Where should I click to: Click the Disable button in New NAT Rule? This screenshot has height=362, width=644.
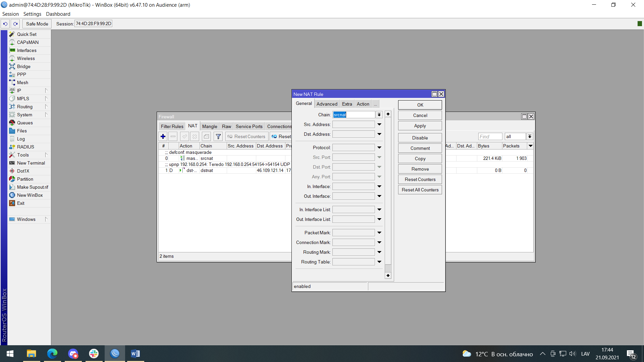[420, 138]
